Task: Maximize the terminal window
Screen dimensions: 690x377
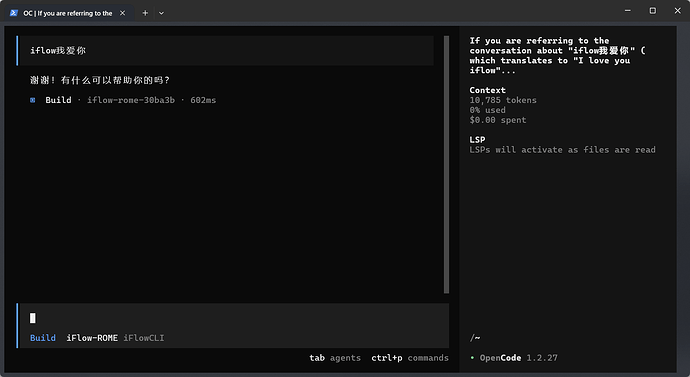Action: coord(653,11)
